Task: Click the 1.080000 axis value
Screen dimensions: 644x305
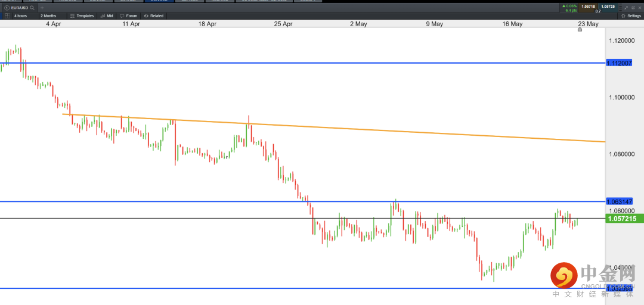Action: pyautogui.click(x=623, y=154)
